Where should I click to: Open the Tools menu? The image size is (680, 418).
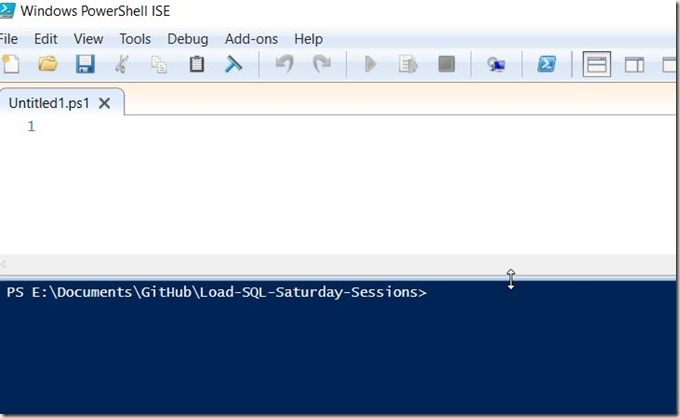pos(135,39)
